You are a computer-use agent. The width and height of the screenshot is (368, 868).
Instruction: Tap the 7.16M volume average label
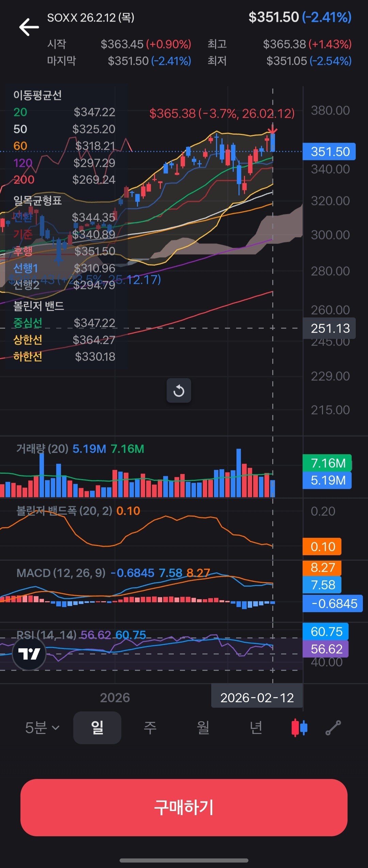[327, 463]
